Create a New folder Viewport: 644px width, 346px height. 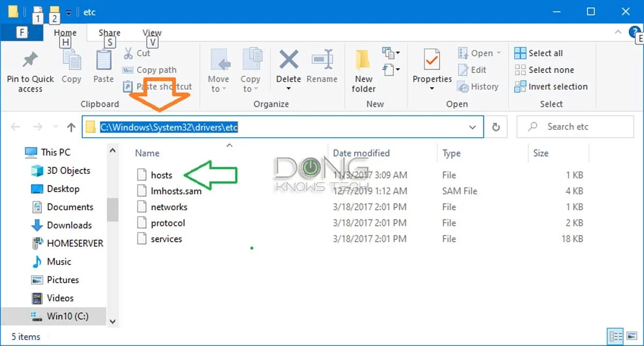click(x=363, y=67)
